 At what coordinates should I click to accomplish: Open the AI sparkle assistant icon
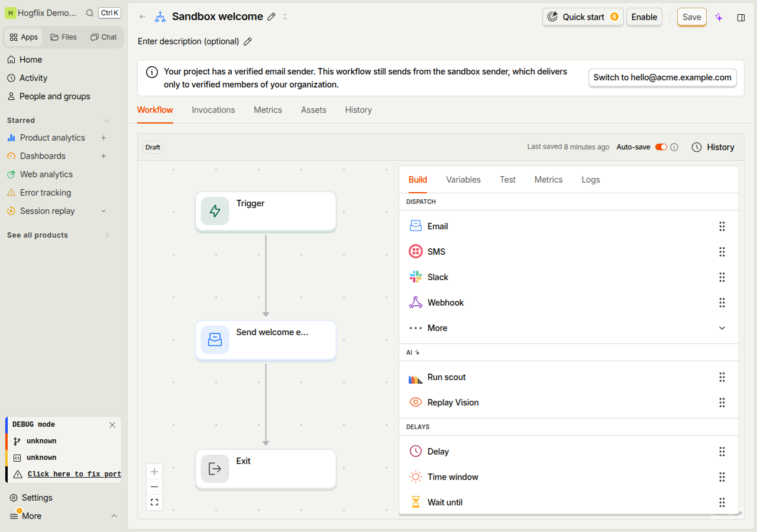(719, 17)
